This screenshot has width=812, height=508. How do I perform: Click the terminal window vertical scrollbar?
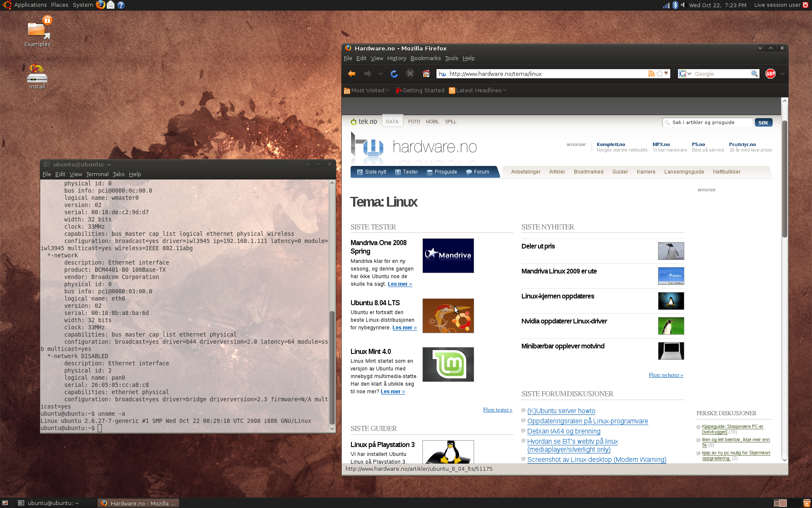click(332, 367)
